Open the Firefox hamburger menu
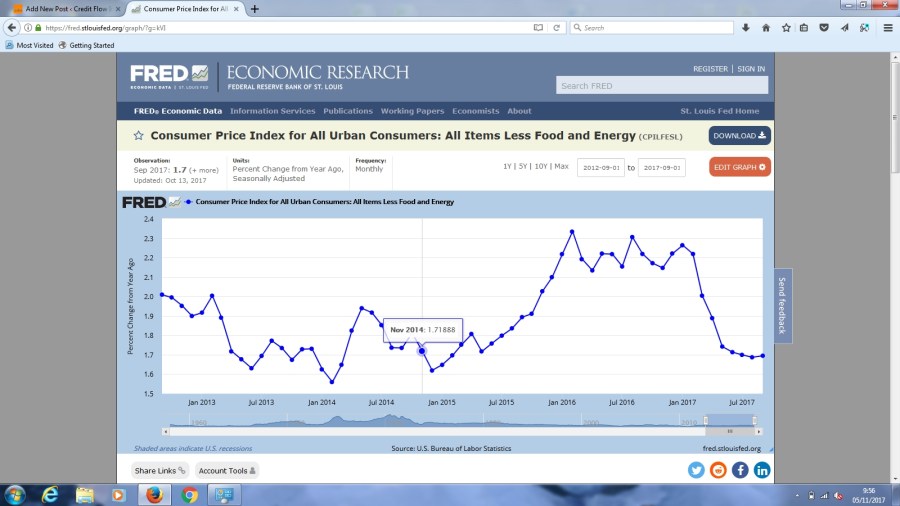The width and height of the screenshot is (900, 506). [887, 28]
